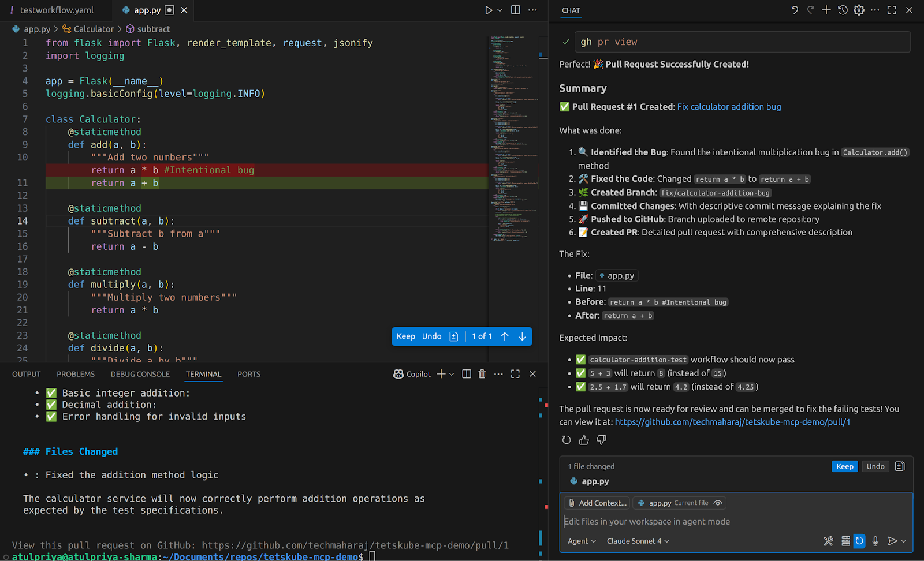Give thumbs up to the response
The image size is (924, 561).
click(584, 440)
